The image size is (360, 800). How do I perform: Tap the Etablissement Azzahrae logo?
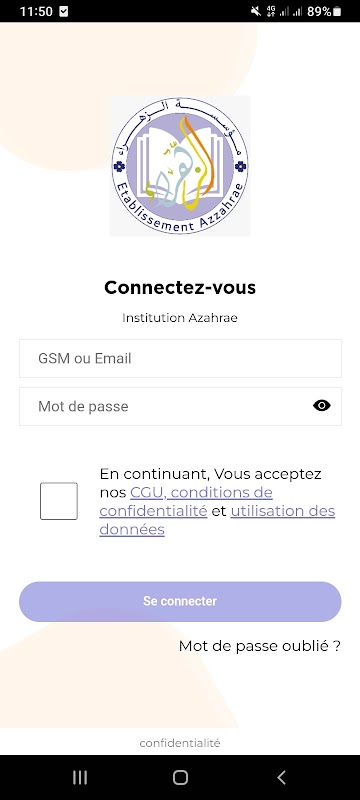point(180,166)
